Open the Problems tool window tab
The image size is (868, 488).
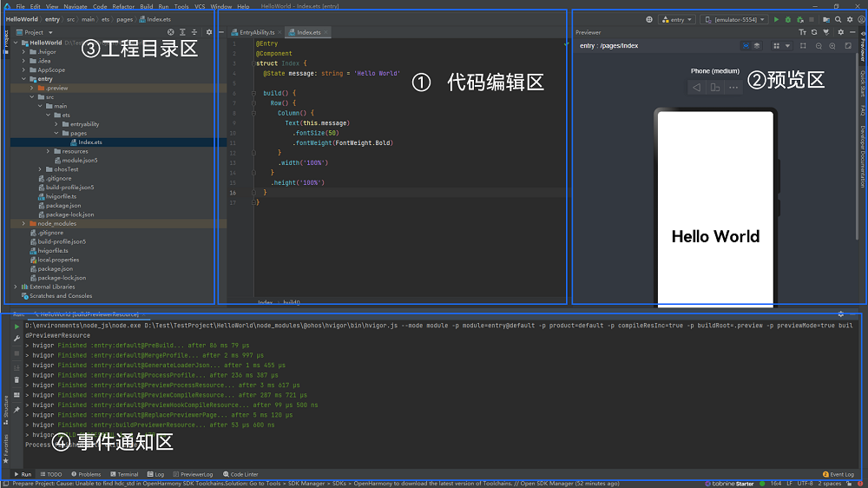point(86,474)
